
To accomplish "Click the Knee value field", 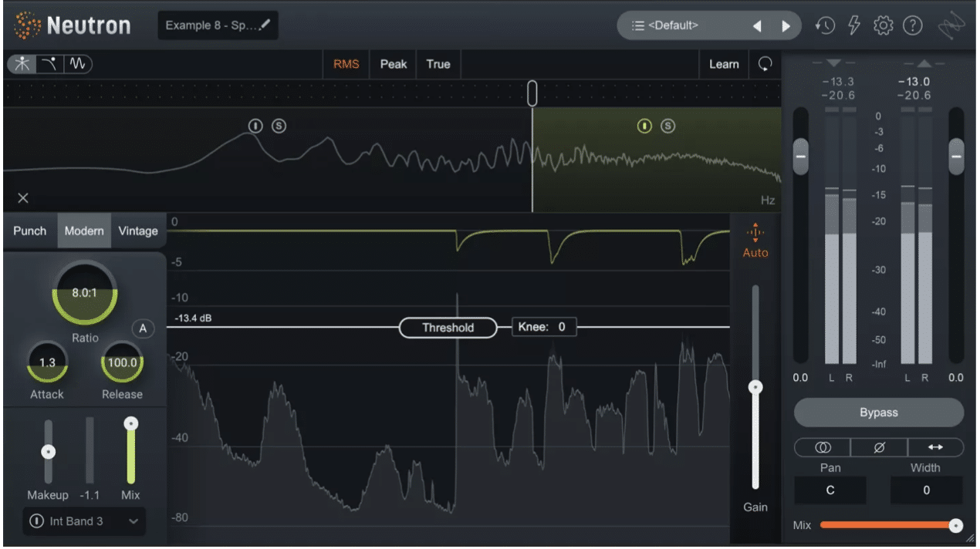I will tap(544, 327).
